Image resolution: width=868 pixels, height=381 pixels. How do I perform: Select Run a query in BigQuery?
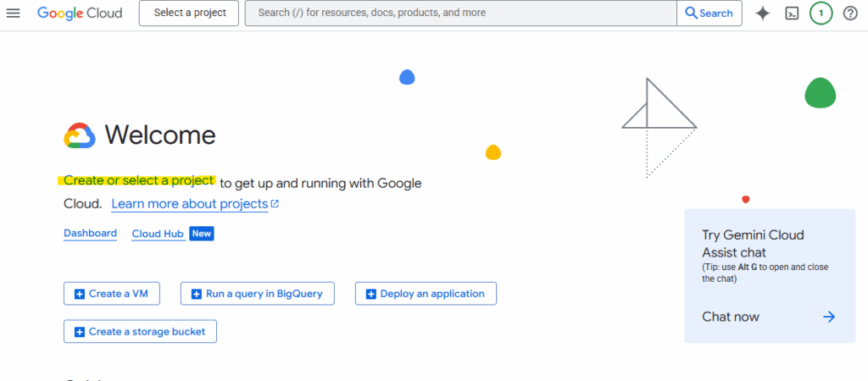click(x=258, y=294)
